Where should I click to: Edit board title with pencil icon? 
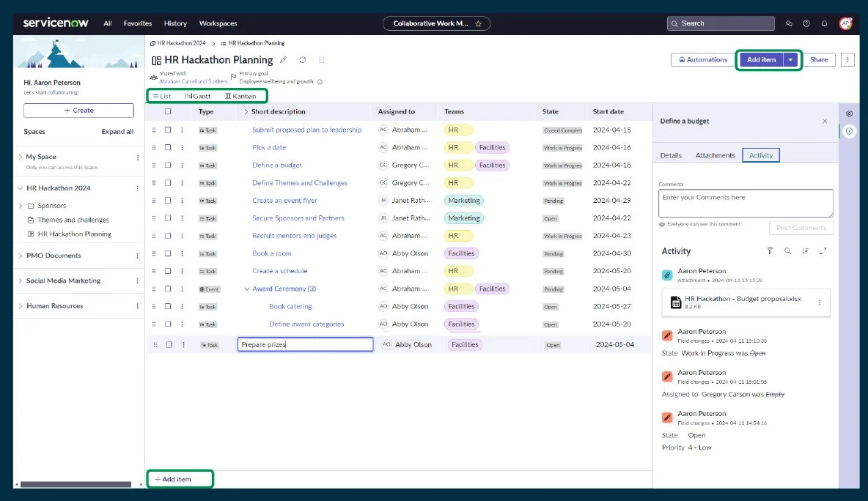284,60
